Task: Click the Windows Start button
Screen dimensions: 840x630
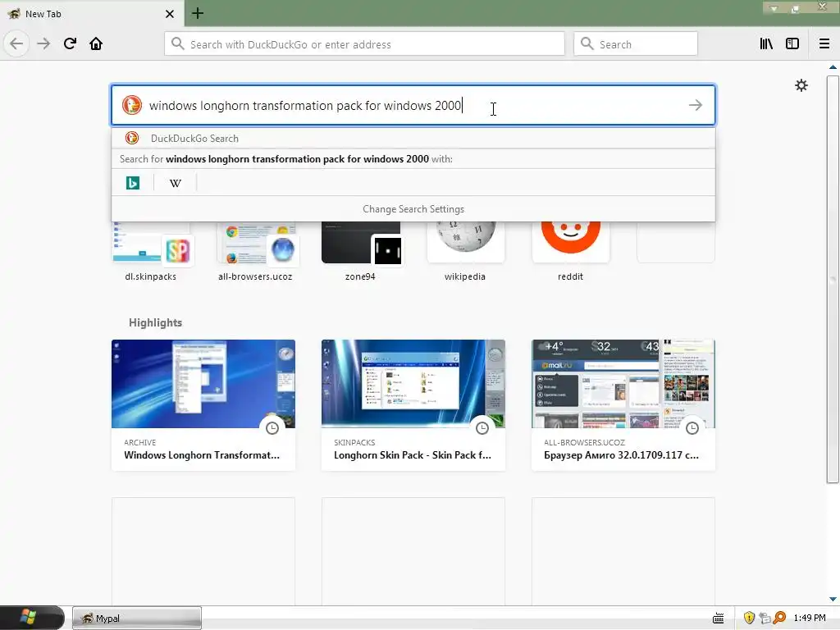Action: pos(32,618)
